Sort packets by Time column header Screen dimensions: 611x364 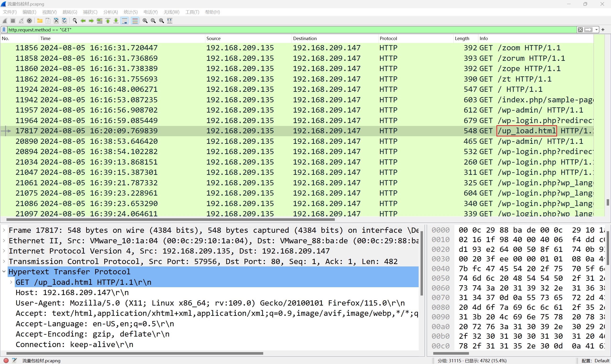pyautogui.click(x=122, y=38)
